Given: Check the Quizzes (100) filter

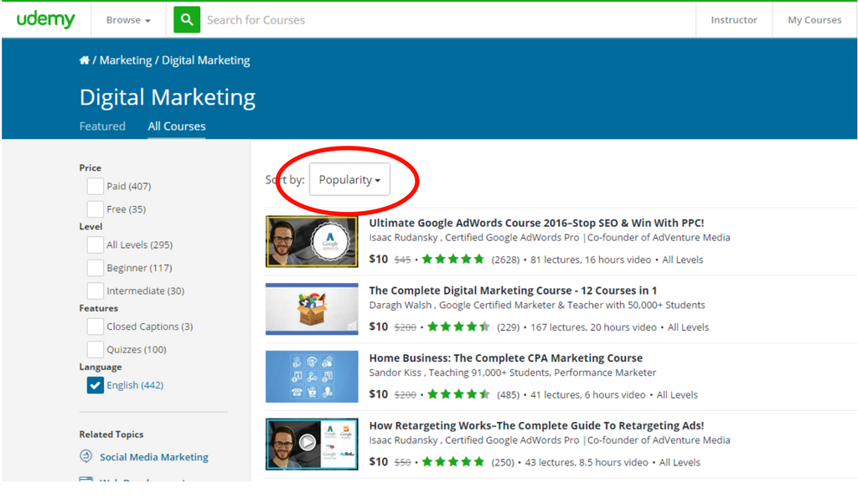Looking at the screenshot, I should [x=96, y=349].
